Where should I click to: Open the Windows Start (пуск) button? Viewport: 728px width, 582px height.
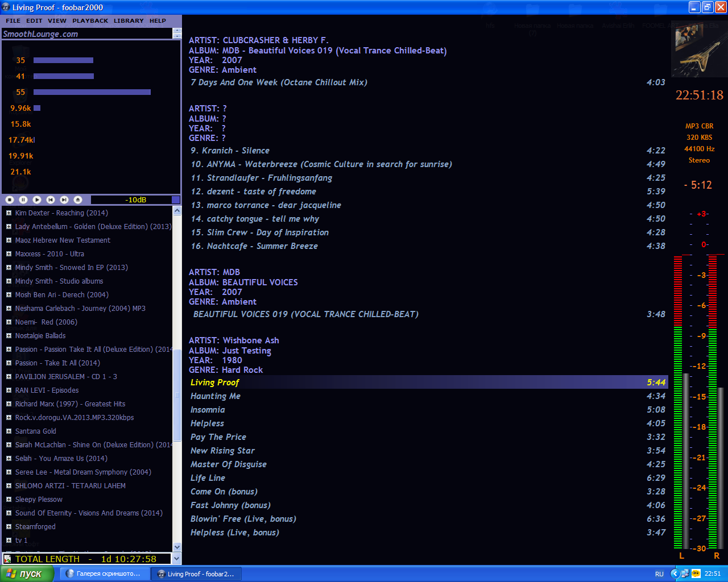click(x=26, y=573)
